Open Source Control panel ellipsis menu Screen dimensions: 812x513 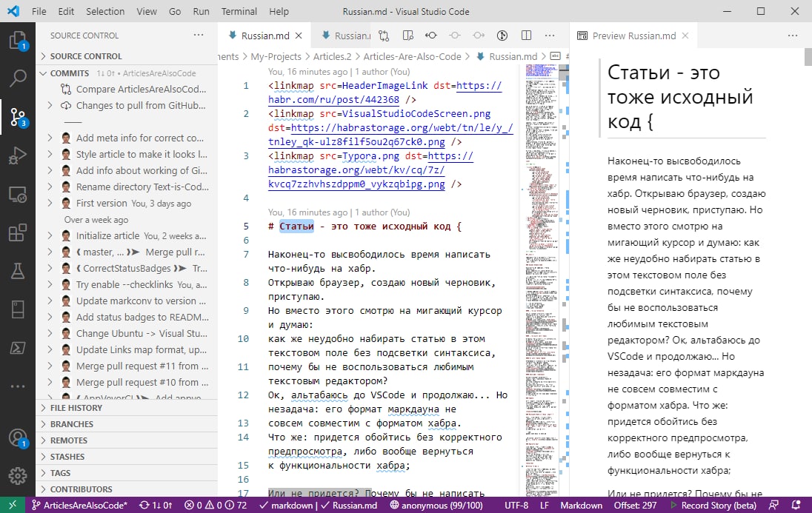199,36
